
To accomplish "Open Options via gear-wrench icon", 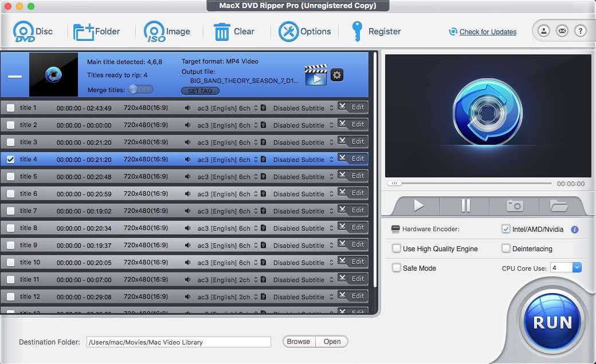I will tap(288, 31).
